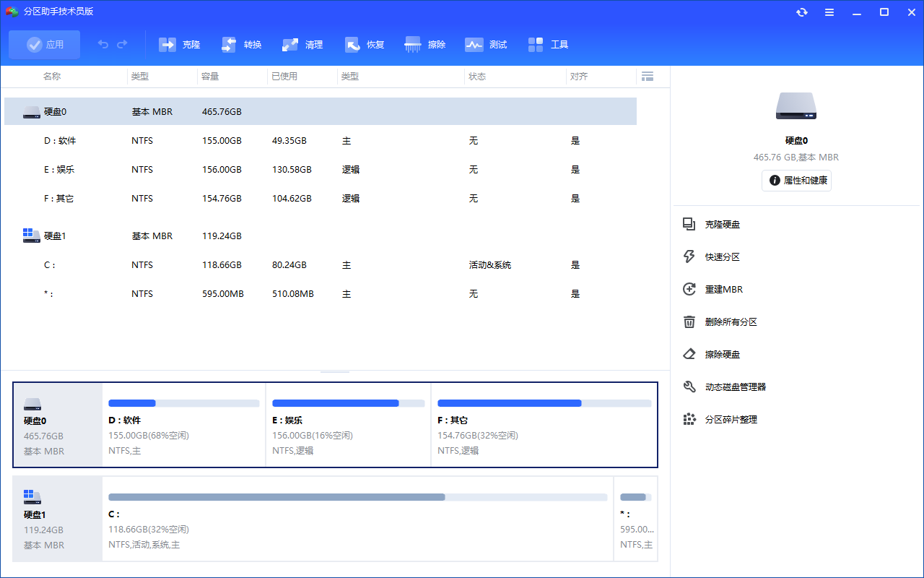Click the 属性和健康 button
The image size is (924, 578).
(x=796, y=181)
